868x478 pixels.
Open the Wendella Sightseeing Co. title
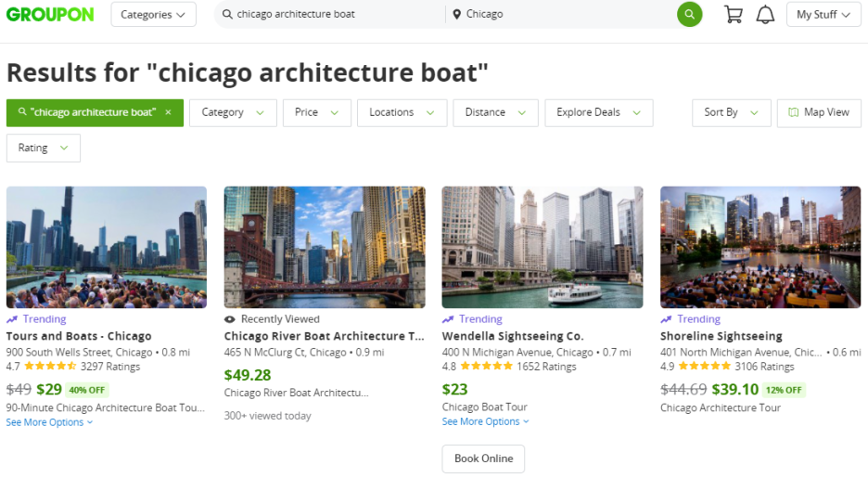pyautogui.click(x=513, y=336)
